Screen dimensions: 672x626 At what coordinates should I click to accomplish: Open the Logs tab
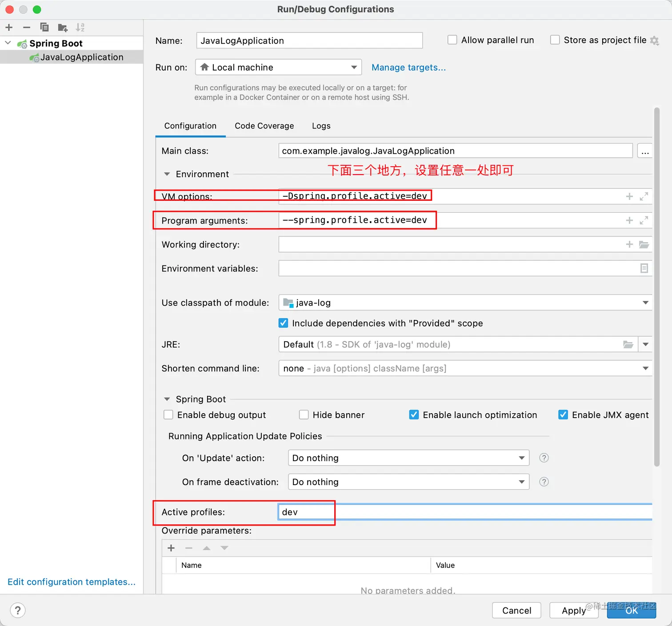tap(321, 126)
